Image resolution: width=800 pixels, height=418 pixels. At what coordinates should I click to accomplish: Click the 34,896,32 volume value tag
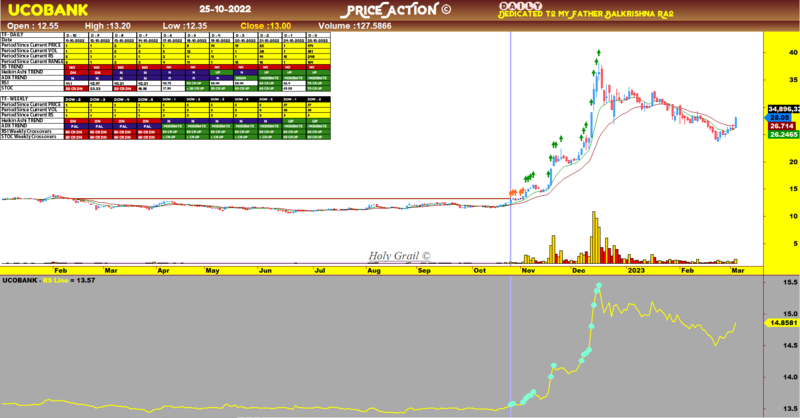[784, 109]
